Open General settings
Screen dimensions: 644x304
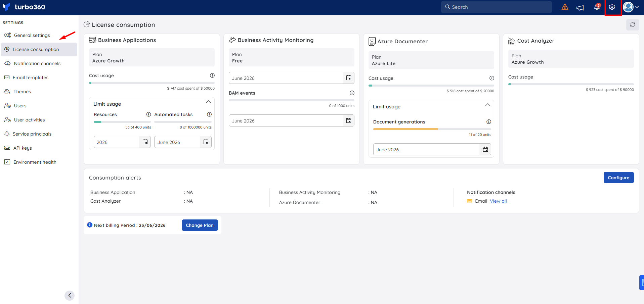click(39, 35)
